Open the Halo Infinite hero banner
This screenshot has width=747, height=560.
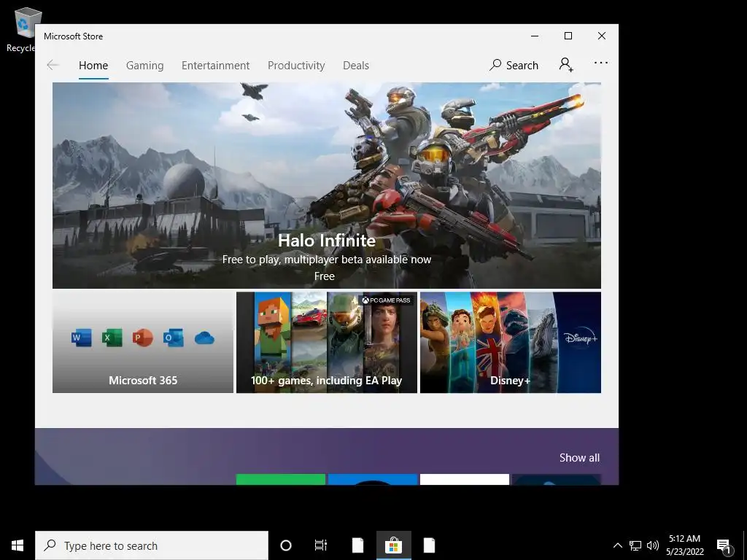coord(326,185)
